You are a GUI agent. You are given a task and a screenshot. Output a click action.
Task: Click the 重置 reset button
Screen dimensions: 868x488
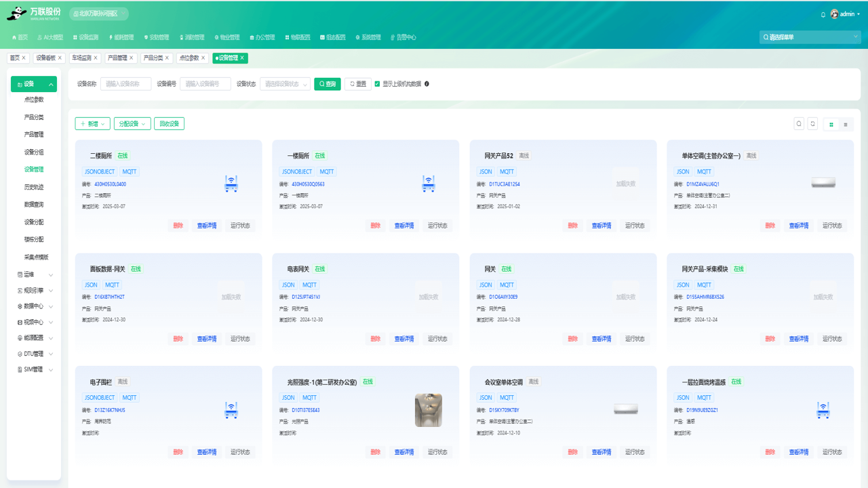tap(358, 84)
